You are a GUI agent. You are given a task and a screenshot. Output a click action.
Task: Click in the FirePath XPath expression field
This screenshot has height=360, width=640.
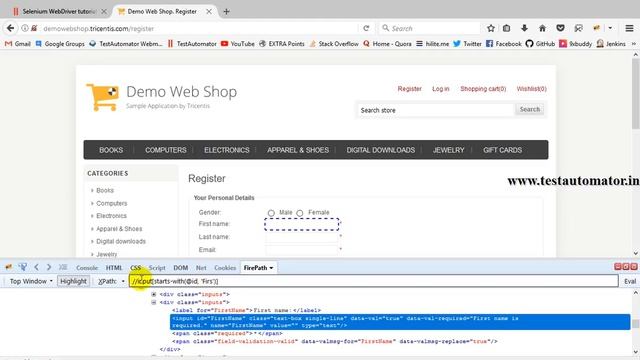(373, 281)
